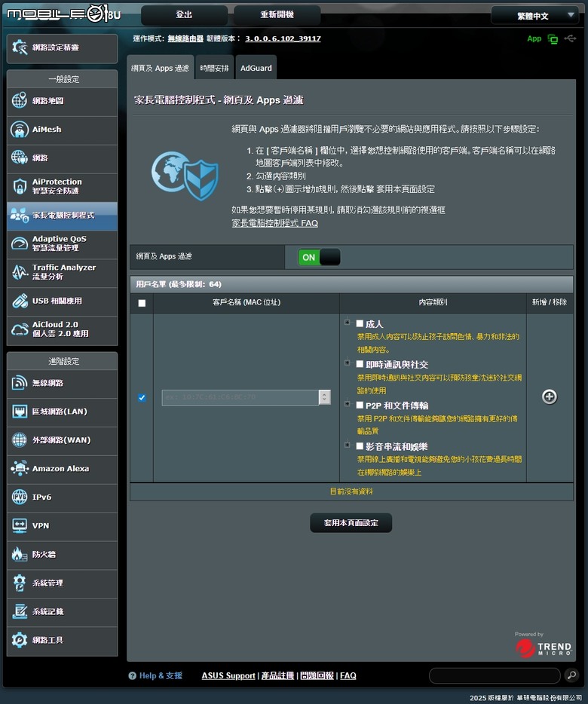Expand the P2P 和文件傳輸 category tree

[x=348, y=404]
